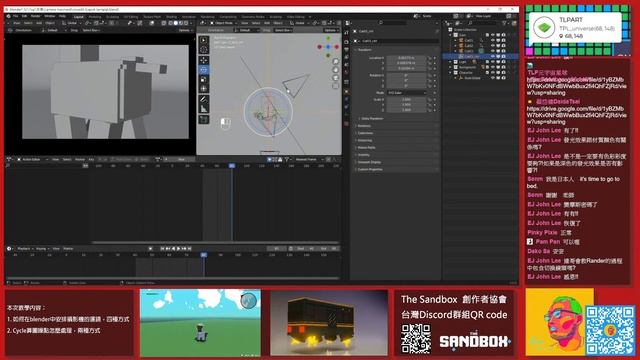
Task: Jump to timeline start frame
Action: (x=162, y=249)
